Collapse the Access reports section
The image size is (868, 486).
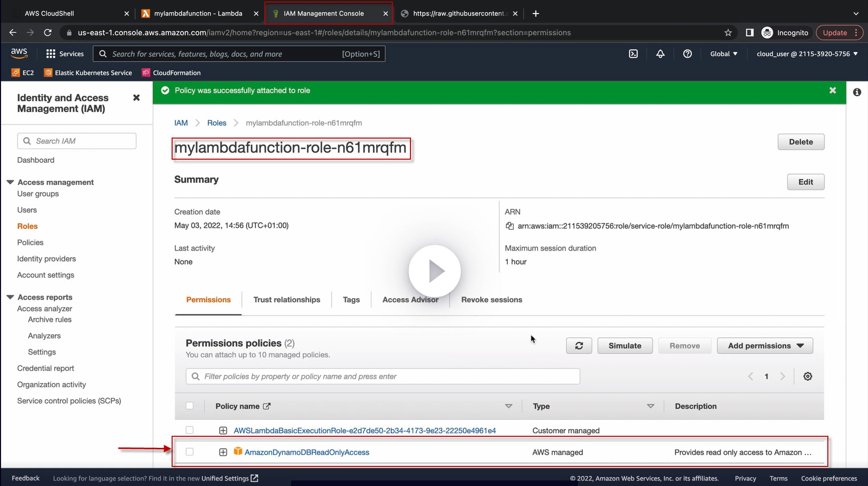click(x=10, y=297)
